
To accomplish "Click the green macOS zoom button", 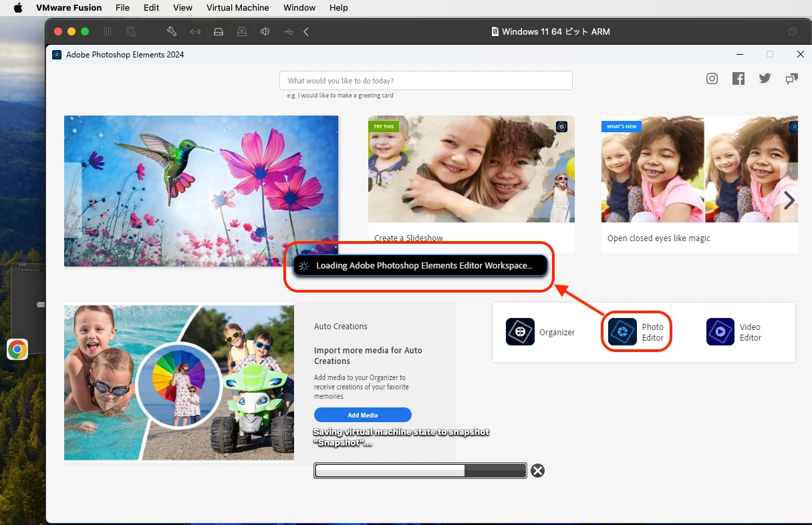I will click(x=84, y=31).
